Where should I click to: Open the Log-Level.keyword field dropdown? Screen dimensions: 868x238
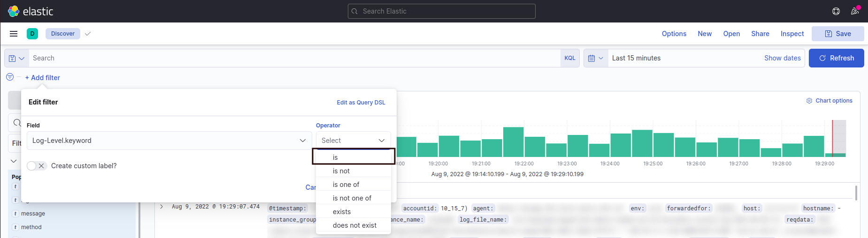coord(169,141)
